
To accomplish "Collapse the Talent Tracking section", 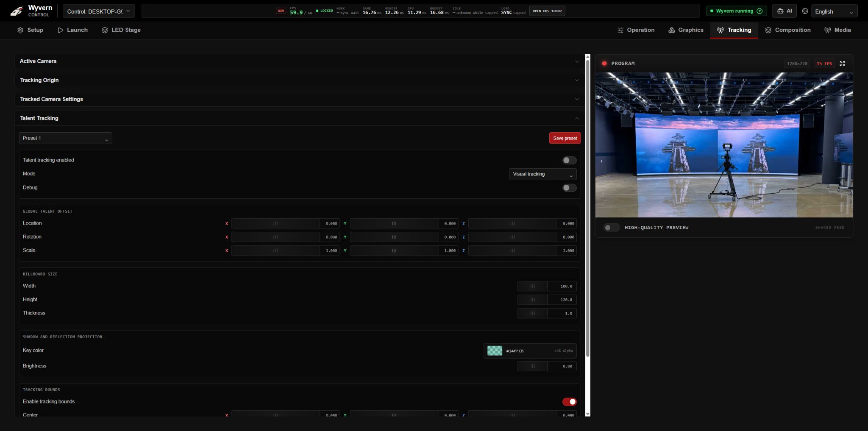I will click(x=300, y=118).
